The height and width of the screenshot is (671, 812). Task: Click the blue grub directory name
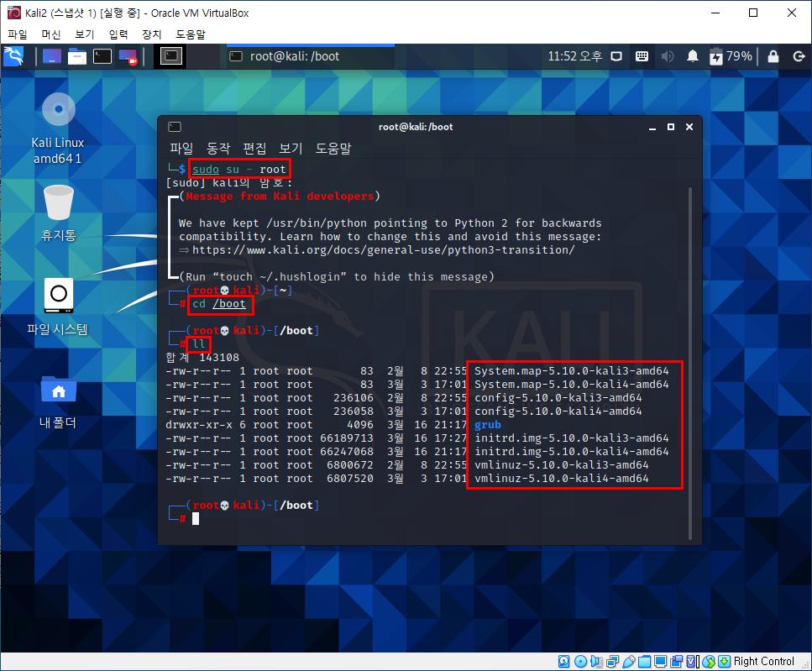tap(488, 425)
